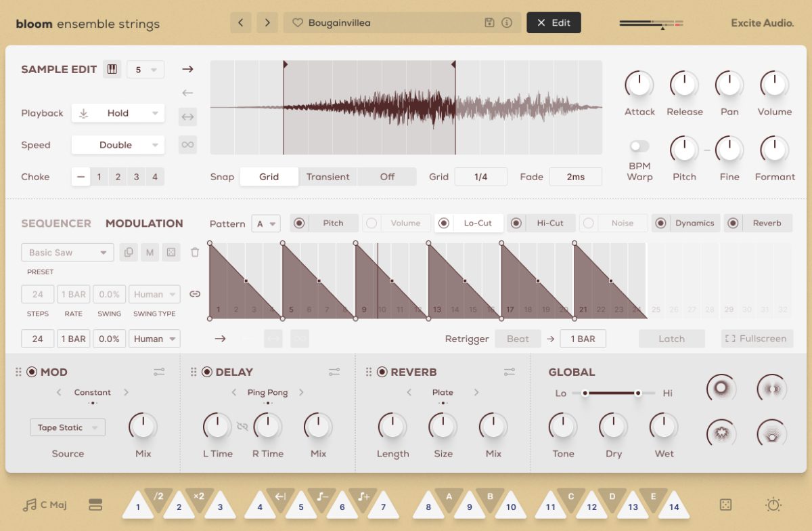Open the keyboard mapping icon in Sample Edit
Screen dimensions: 812x531
coord(112,68)
